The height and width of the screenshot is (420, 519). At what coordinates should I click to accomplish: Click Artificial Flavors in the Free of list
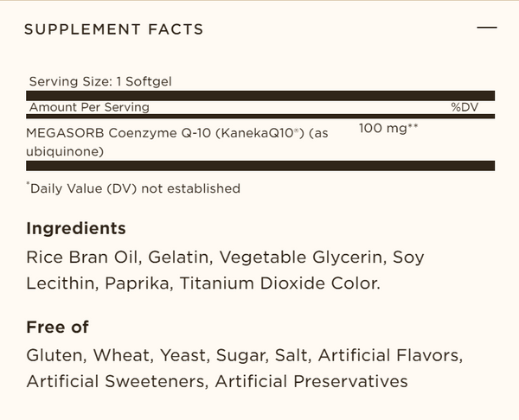coord(391,356)
